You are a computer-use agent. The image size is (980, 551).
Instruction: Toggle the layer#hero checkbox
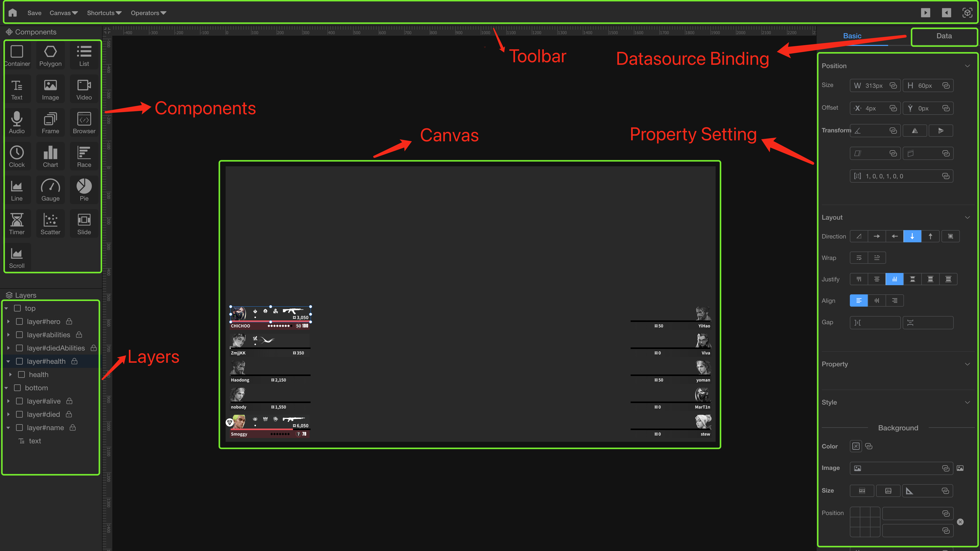click(x=19, y=322)
